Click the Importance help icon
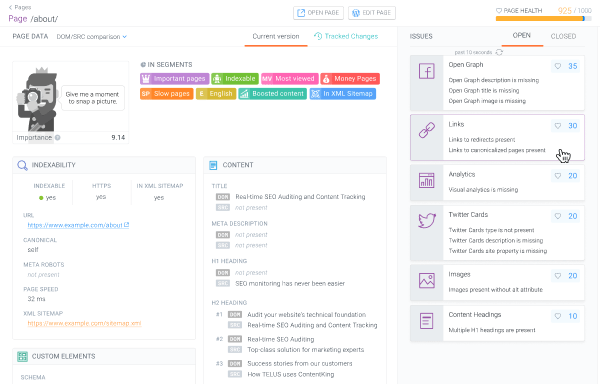This screenshot has height=384, width=600. 57,138
